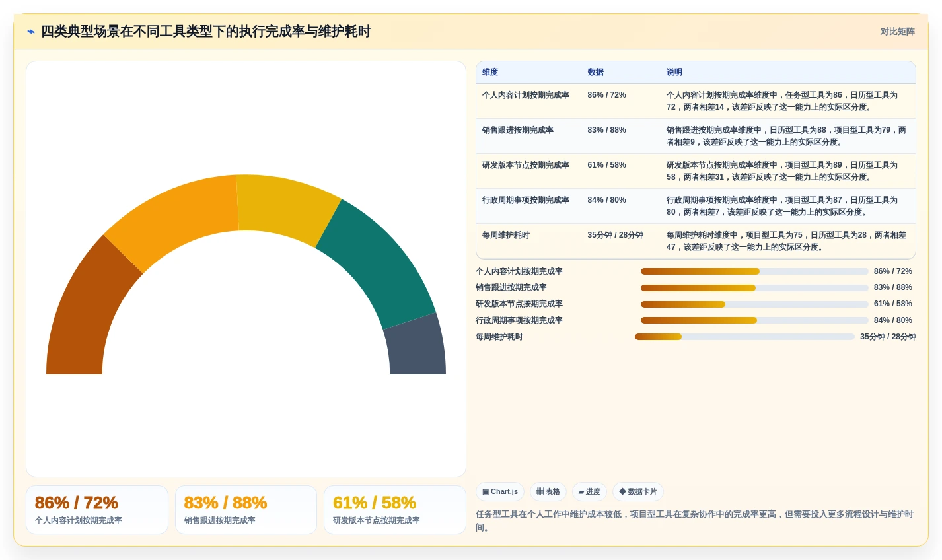Image resolution: width=942 pixels, height=560 pixels.
Task: Click the page title 四类典型场景
Action: [205, 32]
